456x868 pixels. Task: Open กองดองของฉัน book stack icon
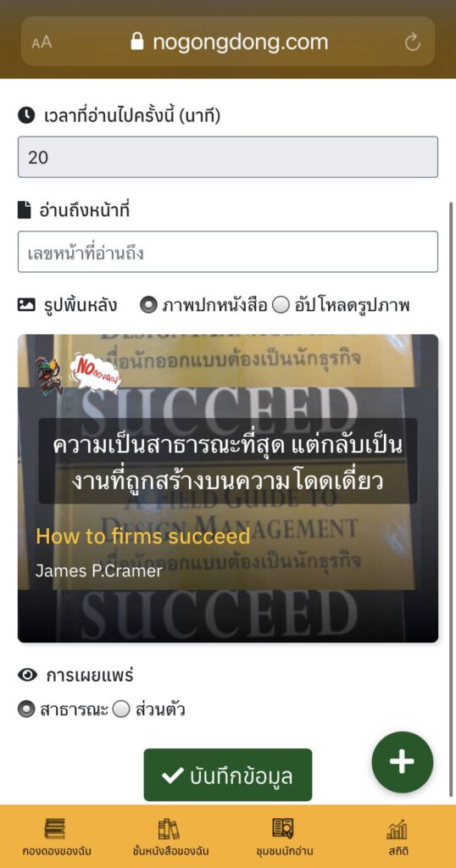point(55,829)
